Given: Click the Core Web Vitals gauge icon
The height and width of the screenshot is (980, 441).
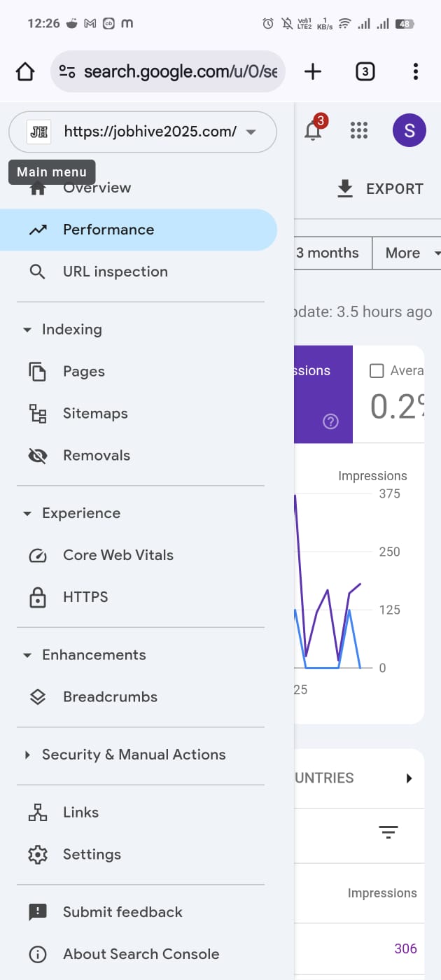Looking at the screenshot, I should point(38,556).
